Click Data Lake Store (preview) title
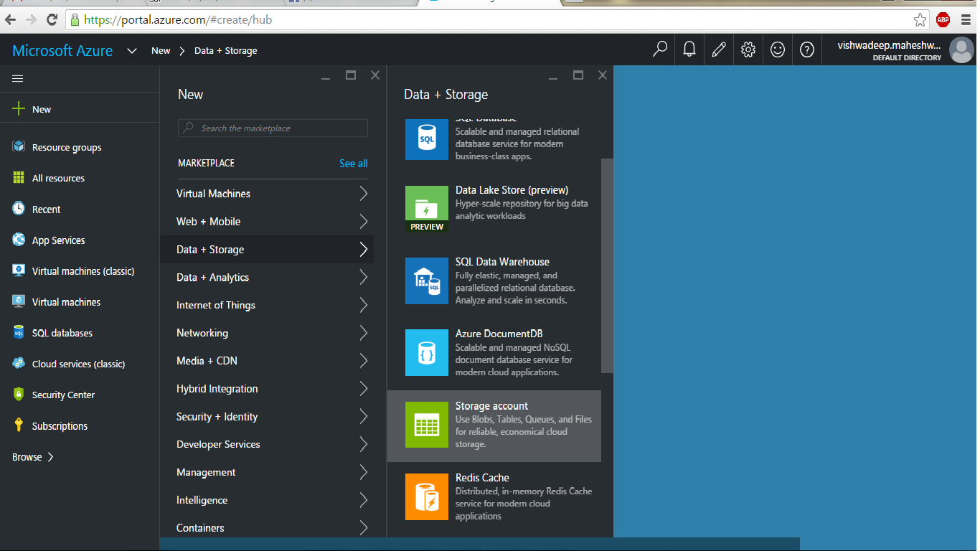The height and width of the screenshot is (551, 980). click(512, 190)
